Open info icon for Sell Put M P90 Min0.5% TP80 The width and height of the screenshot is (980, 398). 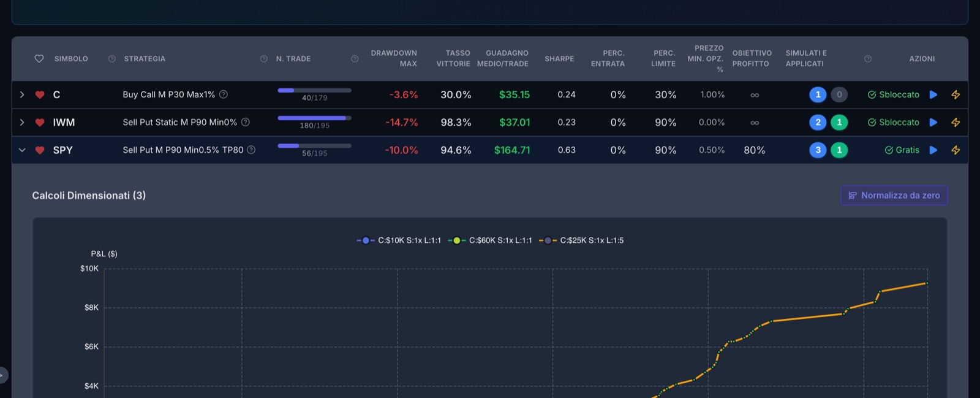coord(251,150)
